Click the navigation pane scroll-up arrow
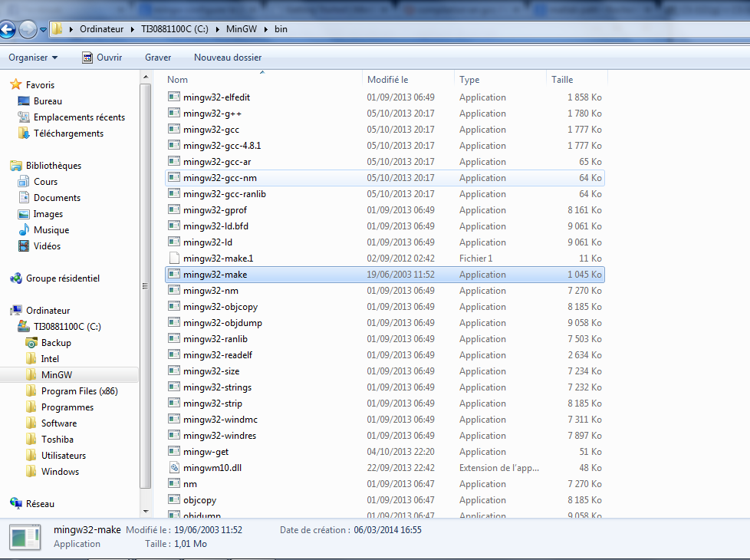 146,77
